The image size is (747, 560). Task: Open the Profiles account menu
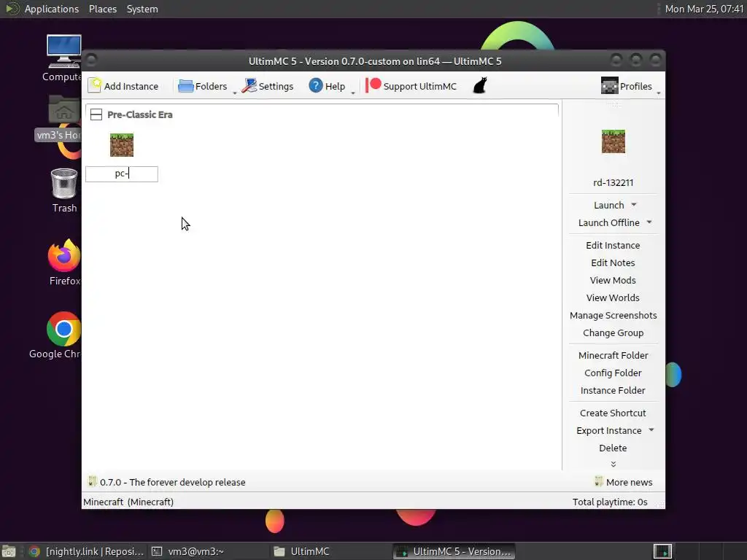point(626,86)
